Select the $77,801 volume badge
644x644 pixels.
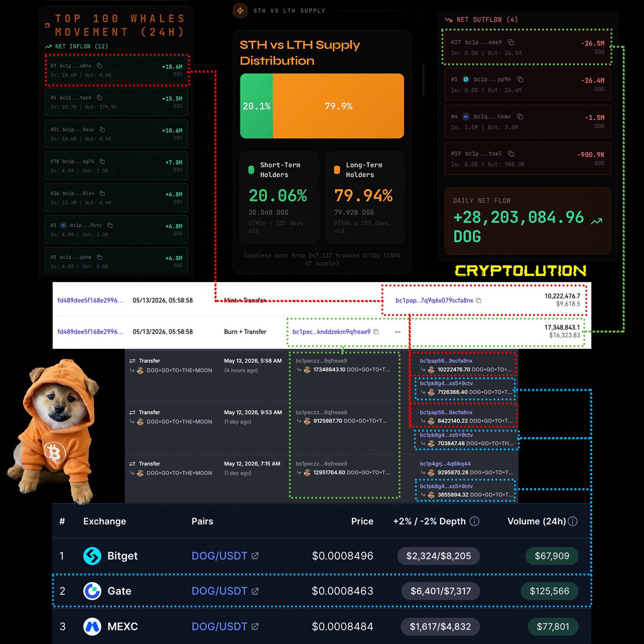552,626
